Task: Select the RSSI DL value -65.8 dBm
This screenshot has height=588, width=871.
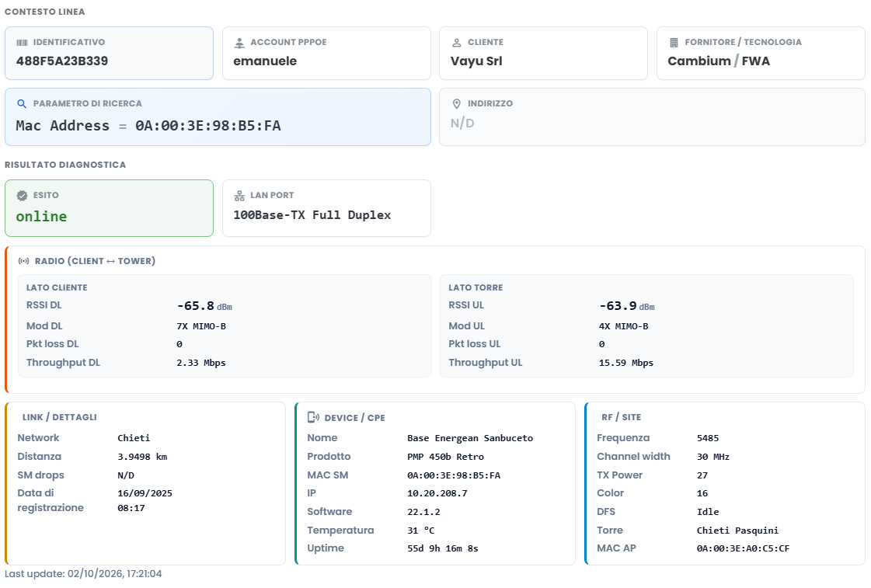Action: pos(204,306)
